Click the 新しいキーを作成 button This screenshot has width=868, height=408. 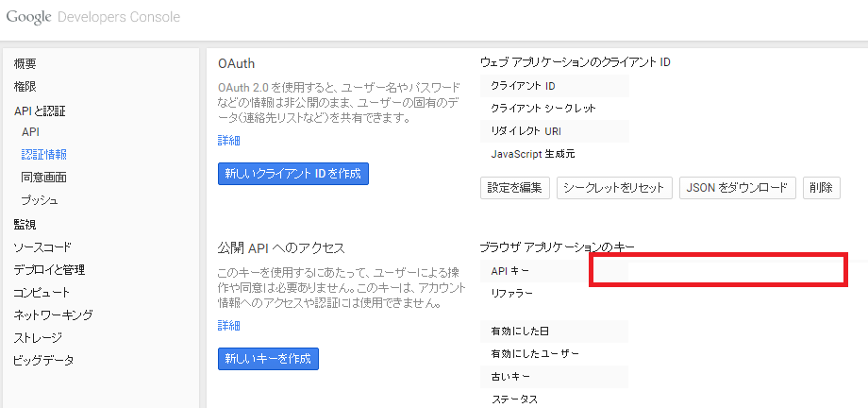268,359
